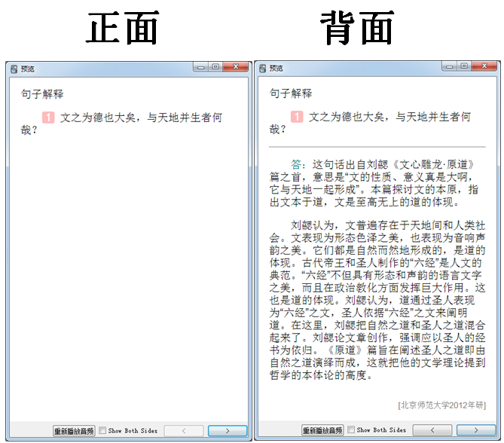504x443 pixels.
Task: Click the 预览 app icon in left window
Action: (14, 69)
